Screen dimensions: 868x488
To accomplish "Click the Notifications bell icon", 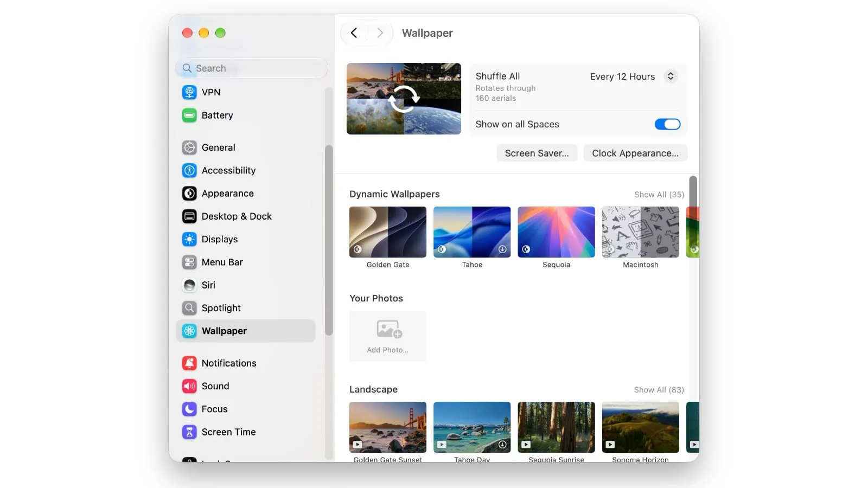I will tap(189, 363).
